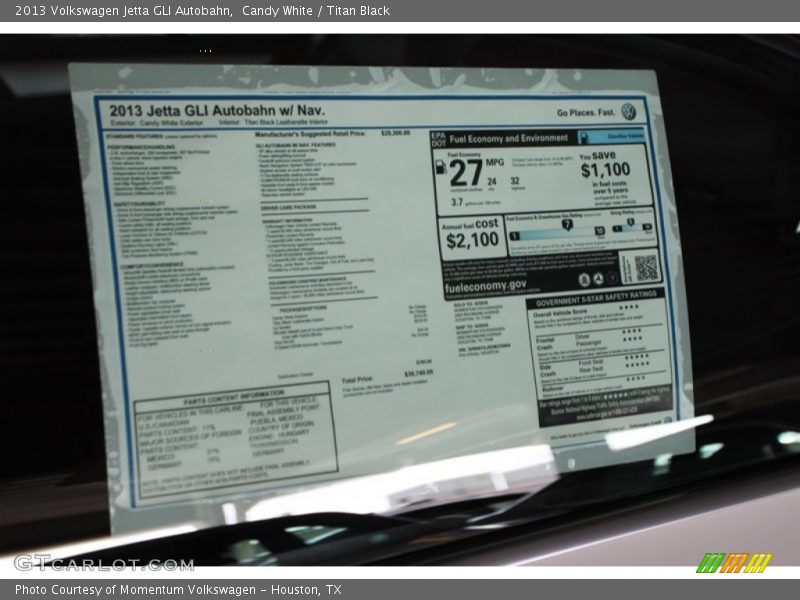Click the agency seal icons beside the QR code

tap(598, 279)
